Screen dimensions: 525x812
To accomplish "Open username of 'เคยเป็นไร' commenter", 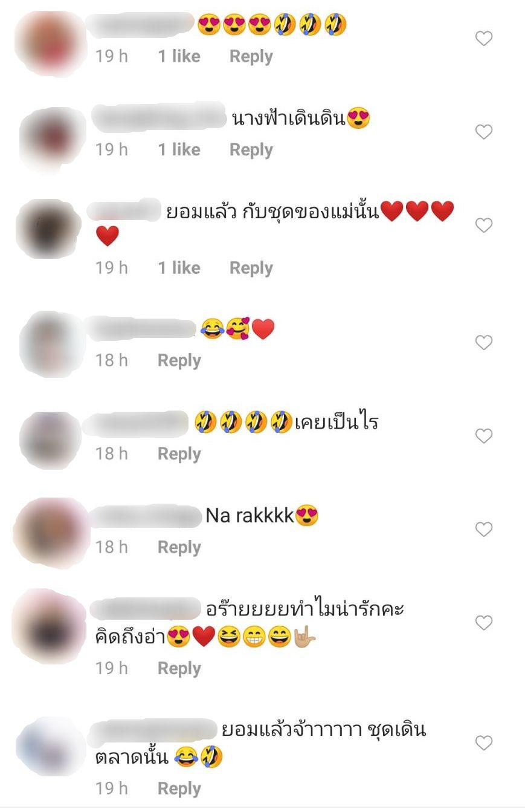I will [136, 422].
